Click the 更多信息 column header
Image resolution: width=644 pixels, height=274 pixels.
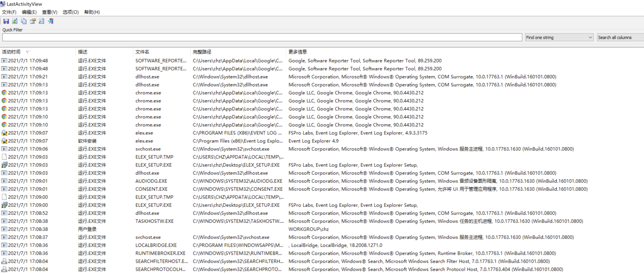(x=297, y=52)
